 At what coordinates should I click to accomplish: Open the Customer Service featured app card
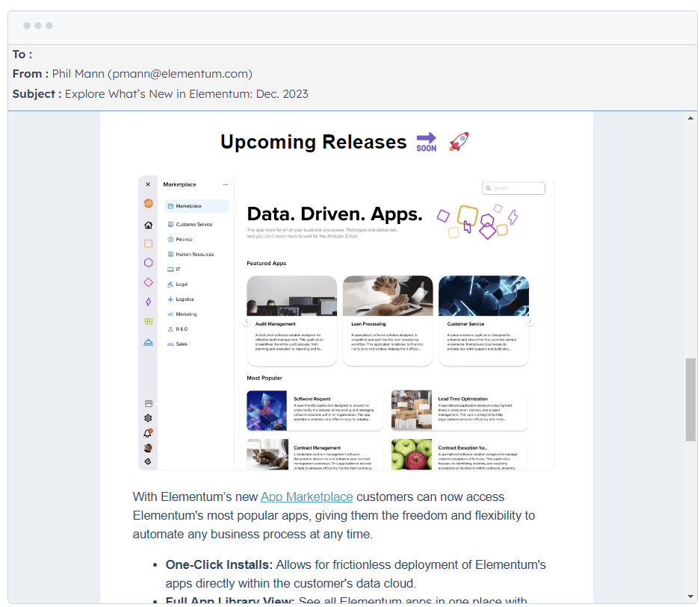(x=483, y=321)
